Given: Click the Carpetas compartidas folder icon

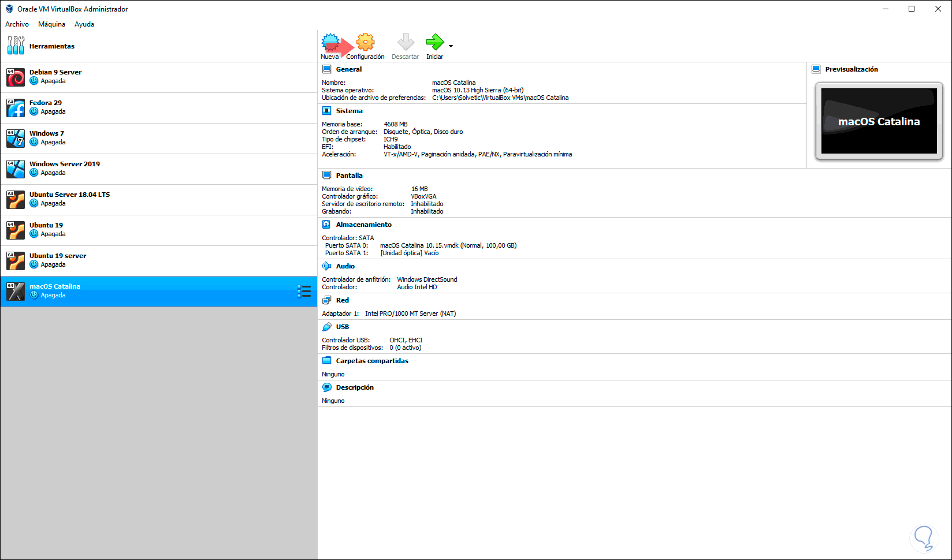Looking at the screenshot, I should (x=327, y=361).
